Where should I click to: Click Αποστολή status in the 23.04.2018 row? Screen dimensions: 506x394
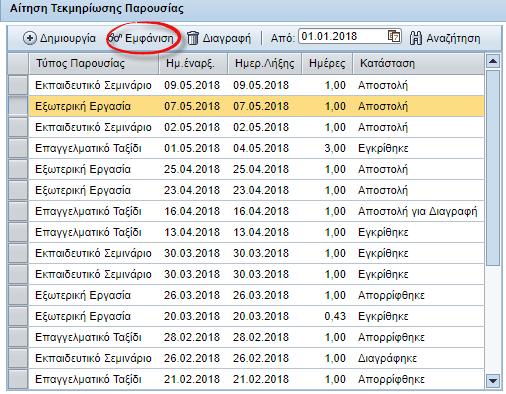tap(383, 190)
